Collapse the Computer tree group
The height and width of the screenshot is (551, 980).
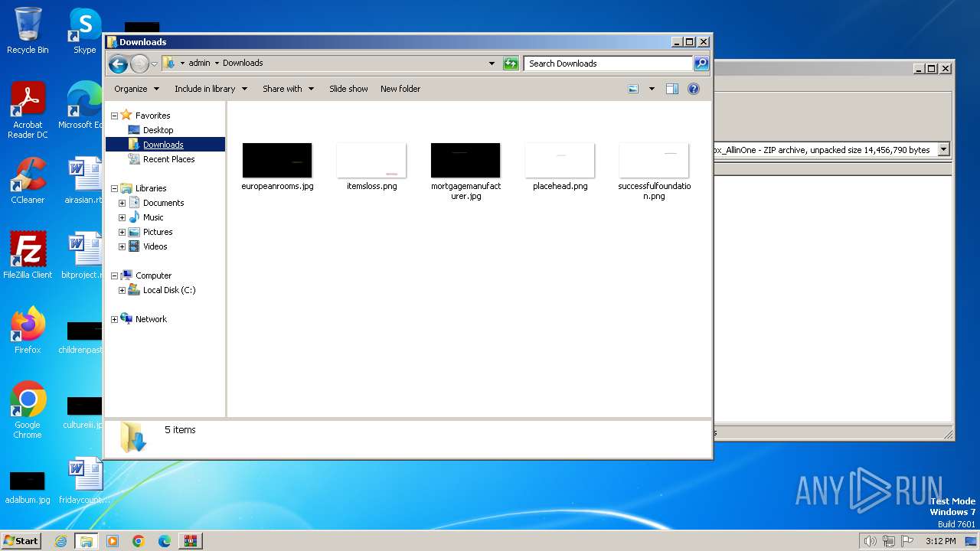114,275
